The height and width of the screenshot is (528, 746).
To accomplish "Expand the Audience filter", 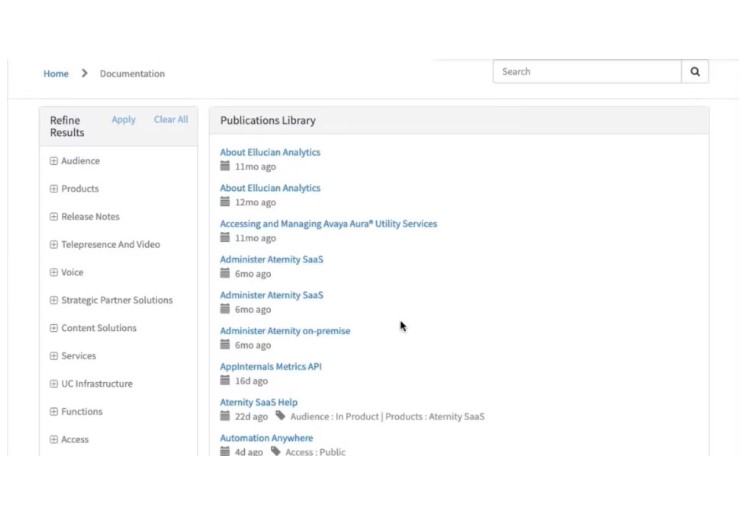I will (x=54, y=161).
